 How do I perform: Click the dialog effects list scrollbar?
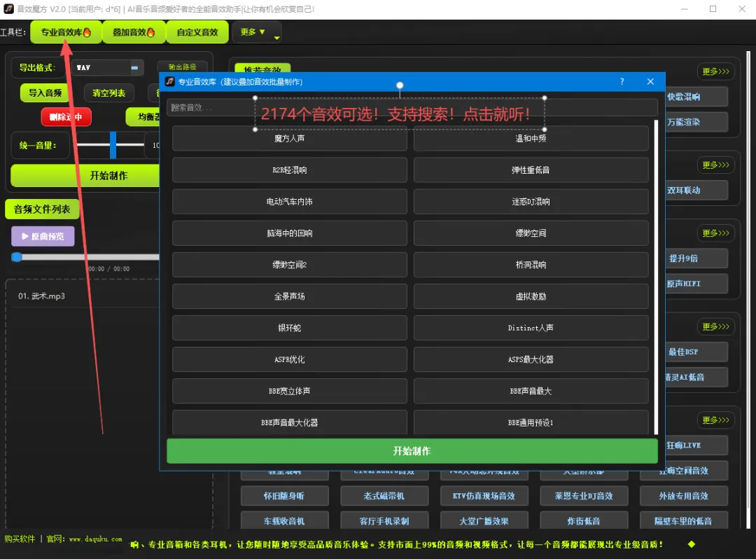656,277
